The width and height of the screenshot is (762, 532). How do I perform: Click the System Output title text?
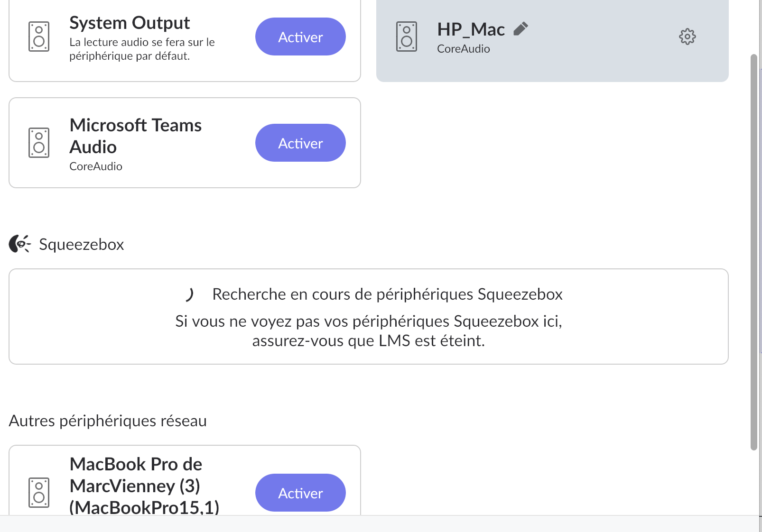pyautogui.click(x=130, y=23)
